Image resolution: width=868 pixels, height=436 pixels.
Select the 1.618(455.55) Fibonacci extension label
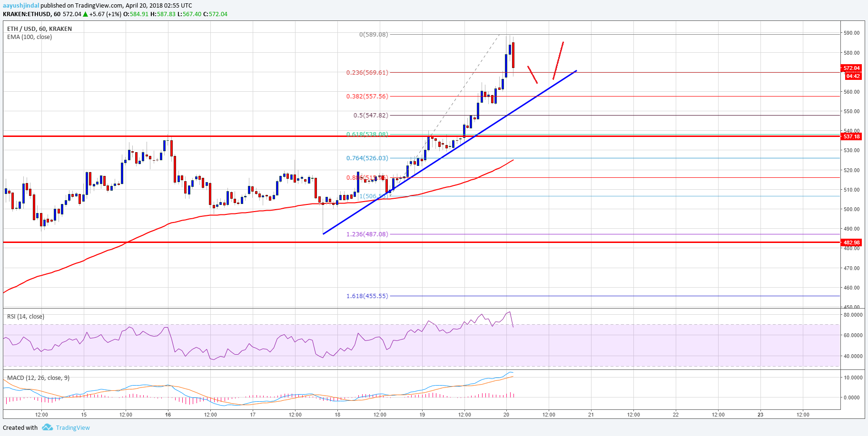[x=367, y=296]
